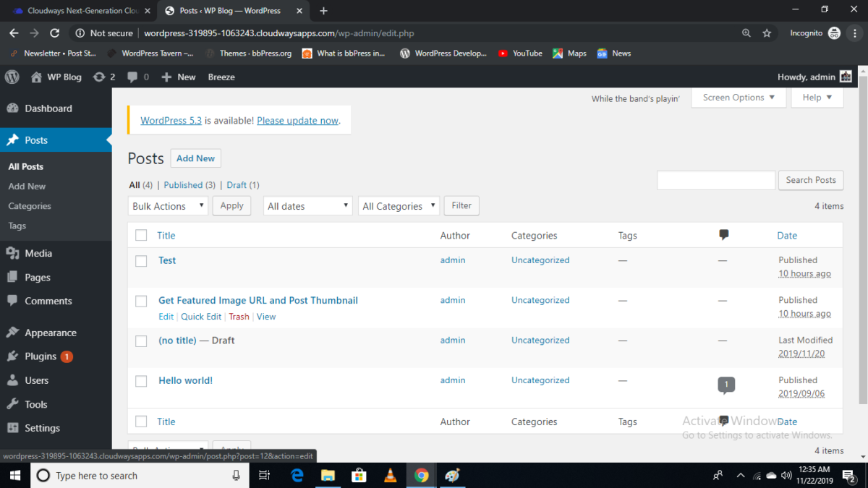Click the zoom magnifier in the address bar
The height and width of the screenshot is (488, 868).
point(746,33)
